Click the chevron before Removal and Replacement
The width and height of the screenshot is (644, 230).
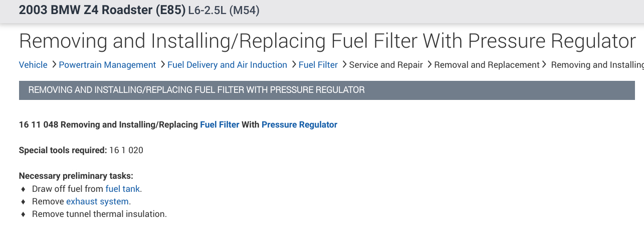pos(429,65)
